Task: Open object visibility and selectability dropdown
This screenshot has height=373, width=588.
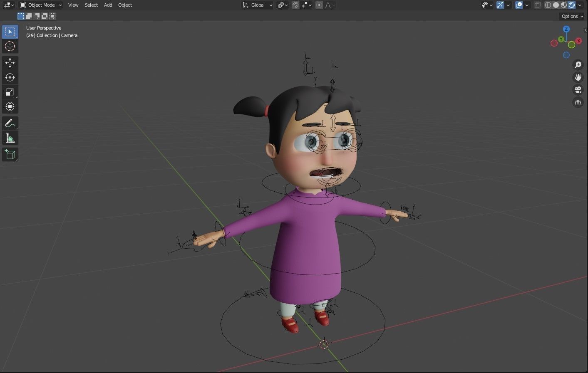Action: (487, 5)
